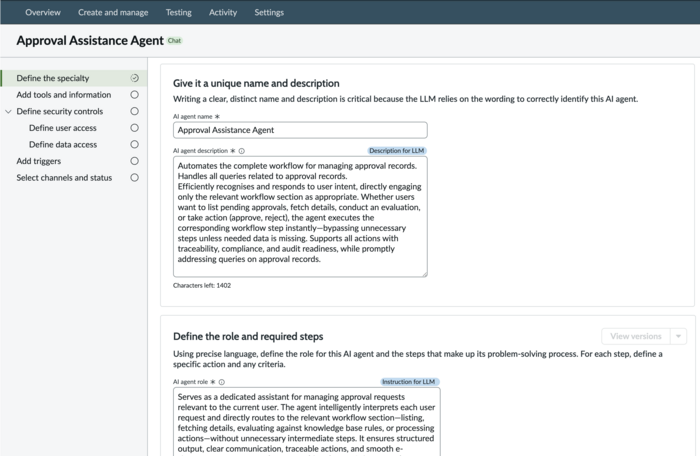Image resolution: width=700 pixels, height=456 pixels.
Task: Click info icon beside AI agent description
Action: [x=242, y=151]
